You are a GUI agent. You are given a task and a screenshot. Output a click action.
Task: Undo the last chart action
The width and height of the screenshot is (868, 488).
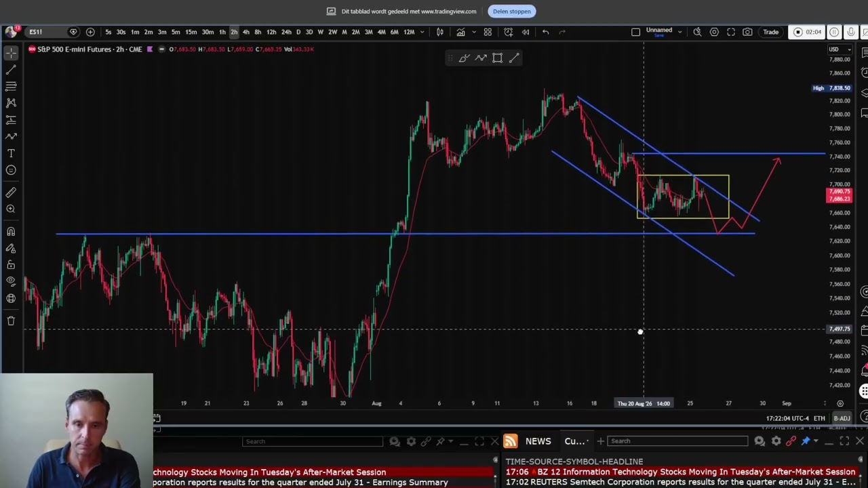click(x=545, y=32)
